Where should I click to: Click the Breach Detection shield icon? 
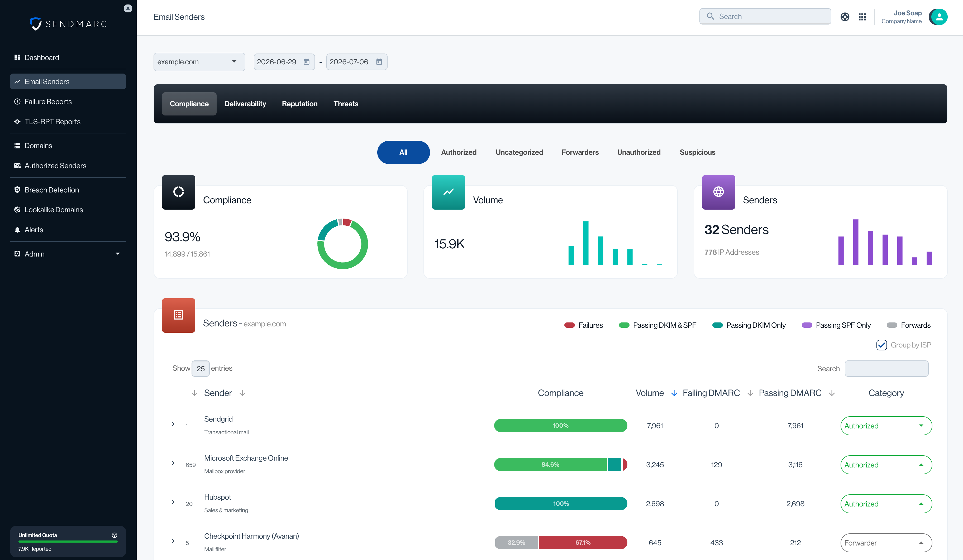click(17, 190)
